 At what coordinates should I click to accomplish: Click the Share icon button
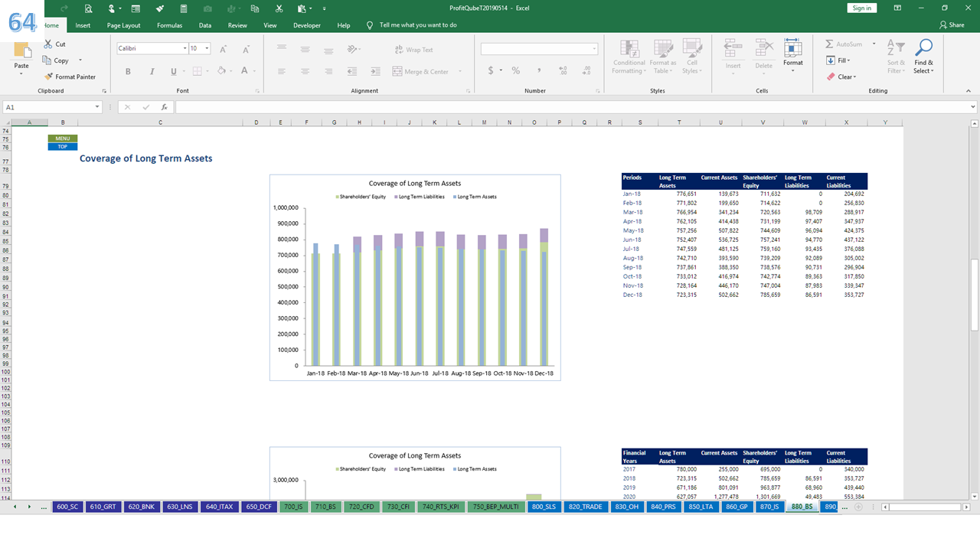(x=952, y=25)
